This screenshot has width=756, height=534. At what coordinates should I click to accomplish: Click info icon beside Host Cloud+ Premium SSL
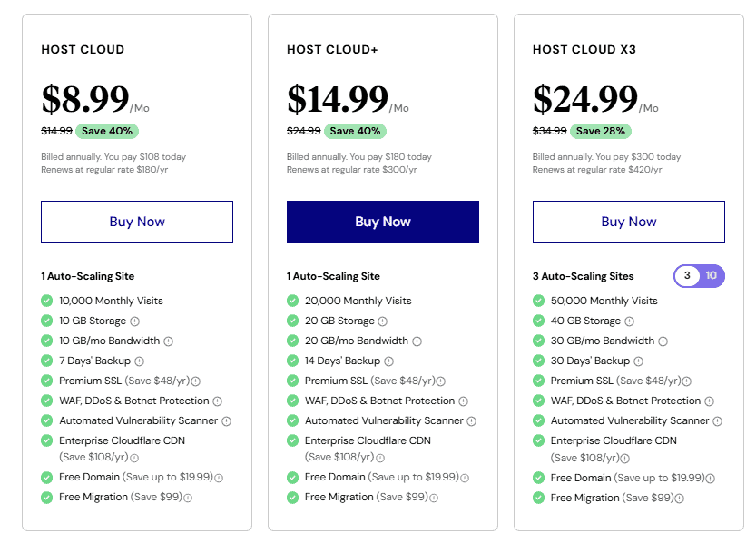441,381
